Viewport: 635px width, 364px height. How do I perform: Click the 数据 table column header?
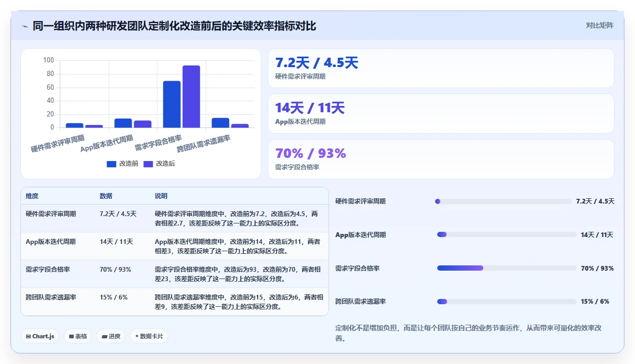click(x=106, y=196)
